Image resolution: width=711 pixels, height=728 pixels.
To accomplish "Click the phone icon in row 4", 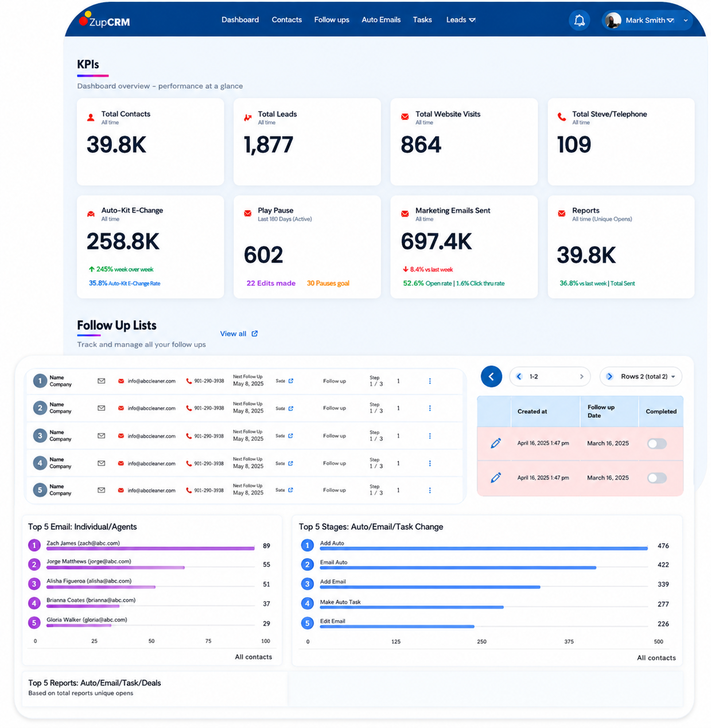I will [x=189, y=464].
